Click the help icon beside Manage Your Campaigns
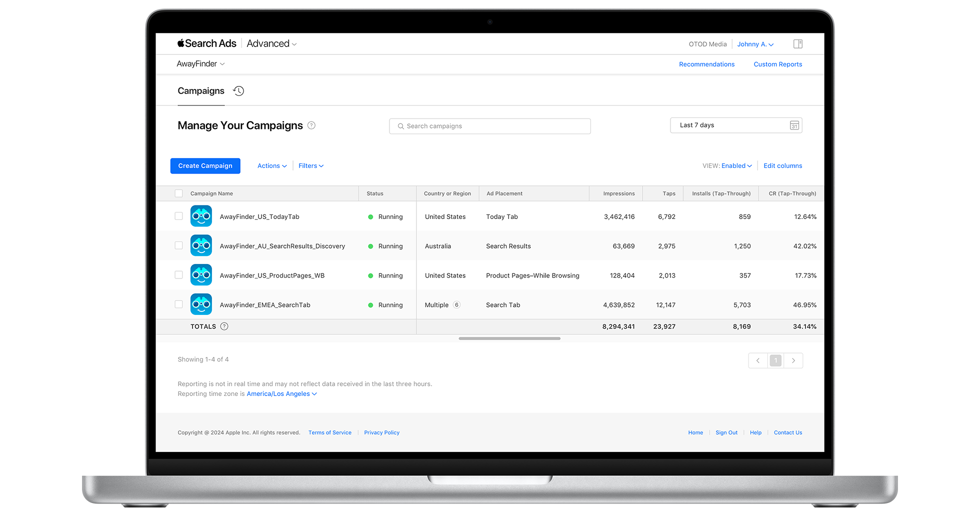 (311, 125)
